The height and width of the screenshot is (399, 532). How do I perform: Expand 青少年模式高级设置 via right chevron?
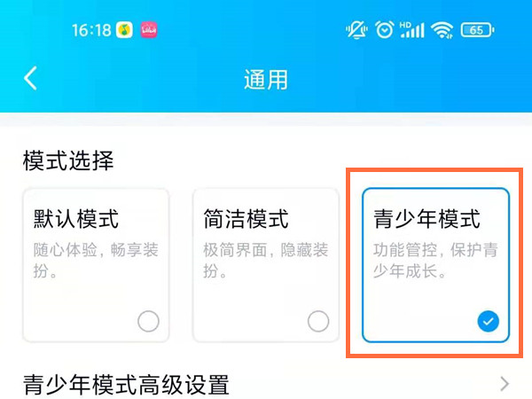[505, 384]
